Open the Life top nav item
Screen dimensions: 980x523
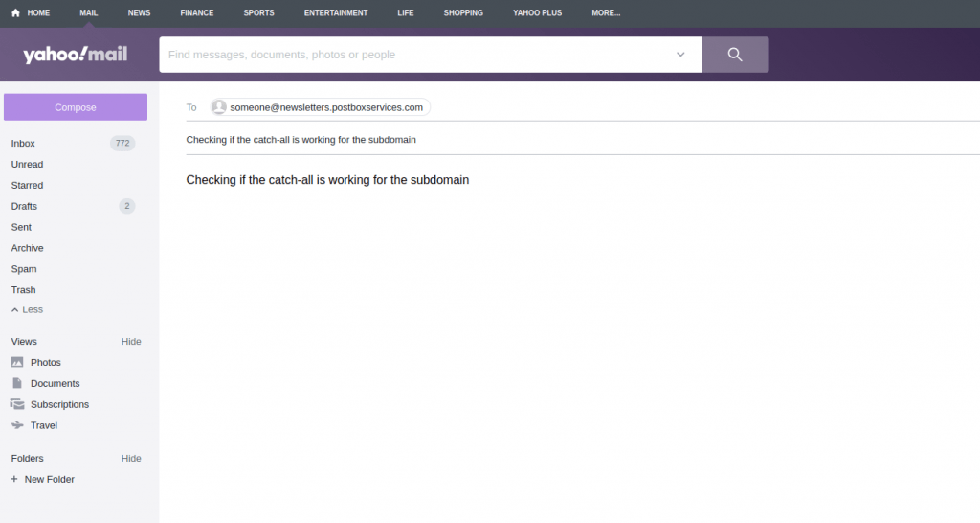coord(406,12)
